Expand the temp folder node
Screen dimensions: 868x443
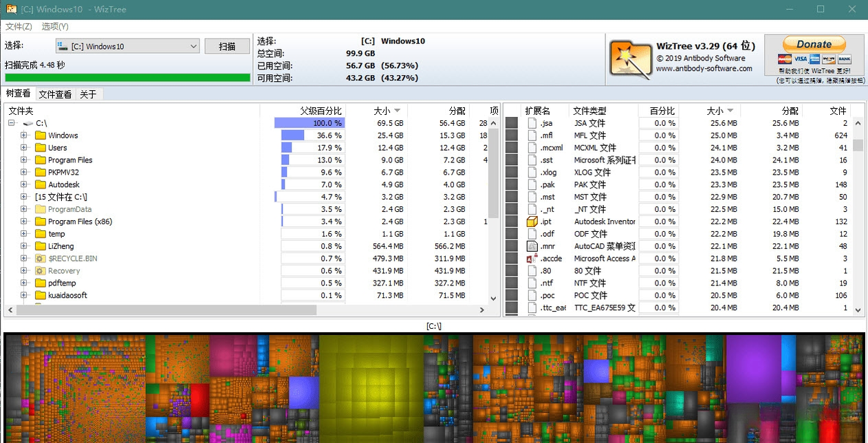click(24, 234)
